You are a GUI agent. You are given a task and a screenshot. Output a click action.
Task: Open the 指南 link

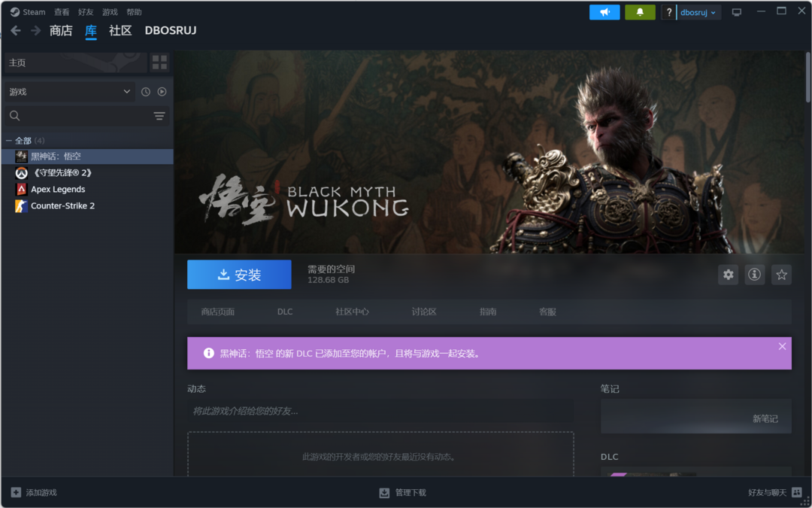click(x=488, y=312)
